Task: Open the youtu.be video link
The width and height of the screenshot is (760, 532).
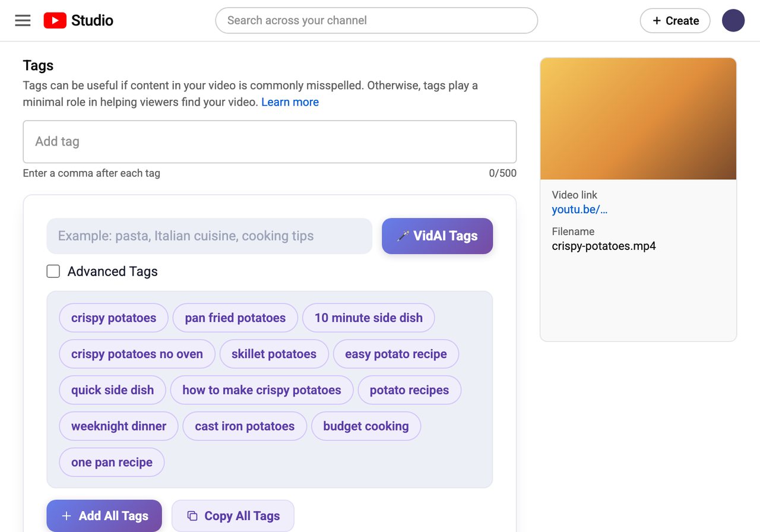Action: [x=579, y=210]
